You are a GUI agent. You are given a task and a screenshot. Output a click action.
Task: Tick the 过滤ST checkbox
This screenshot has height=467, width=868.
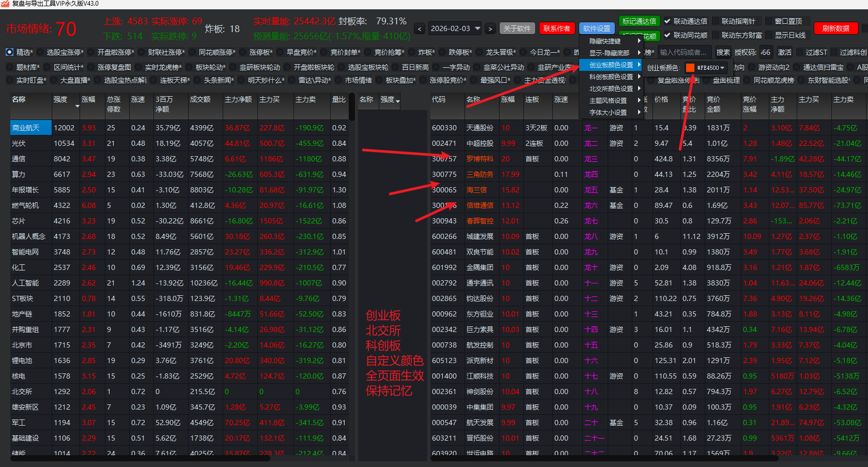click(800, 52)
